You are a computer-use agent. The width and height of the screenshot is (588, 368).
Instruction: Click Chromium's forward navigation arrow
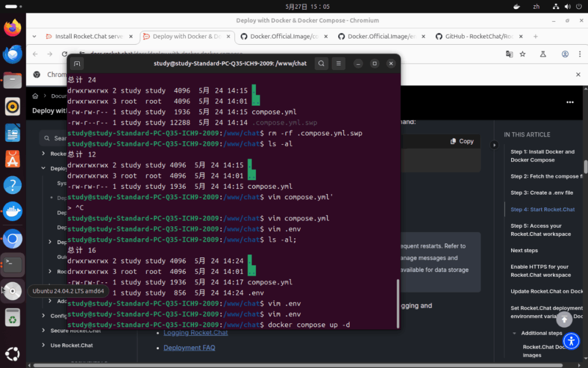50,55
